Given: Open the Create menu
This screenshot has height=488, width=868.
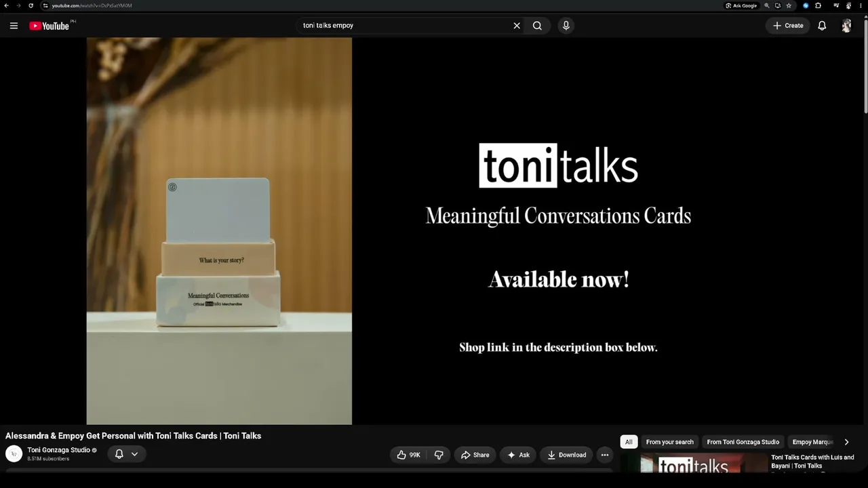Looking at the screenshot, I should click(x=788, y=26).
